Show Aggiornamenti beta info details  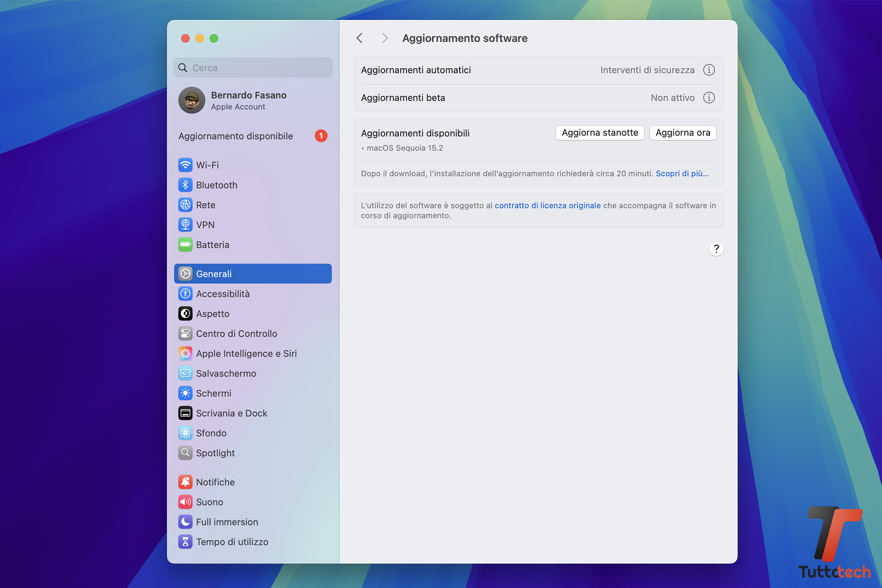[709, 97]
